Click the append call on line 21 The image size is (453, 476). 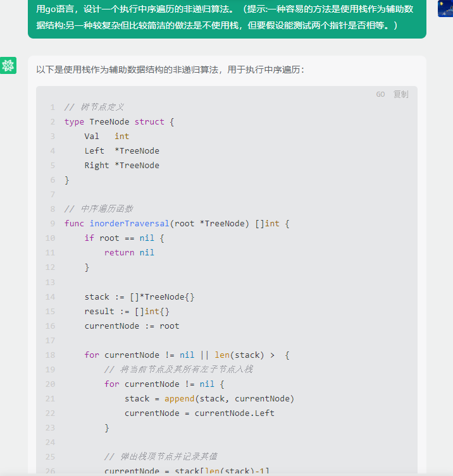coord(179,399)
